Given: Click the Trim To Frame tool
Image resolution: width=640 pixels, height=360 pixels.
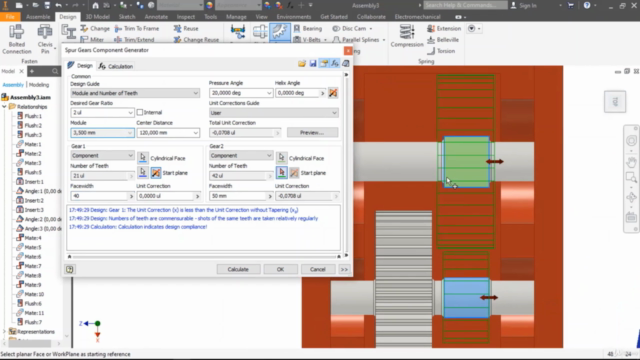Looking at the screenshot, I should pos(137,29).
